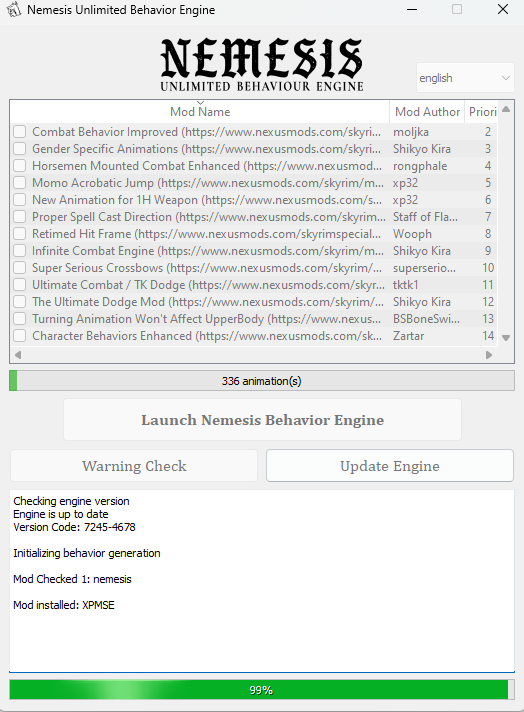Select author Staff of Fla... cell
This screenshot has height=712, width=524.
click(425, 217)
